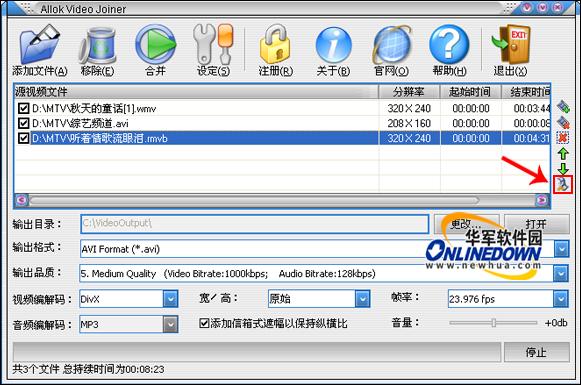Open the output quality (输出品质) dropdown
Screen dimensions: 581x385
pos(561,274)
